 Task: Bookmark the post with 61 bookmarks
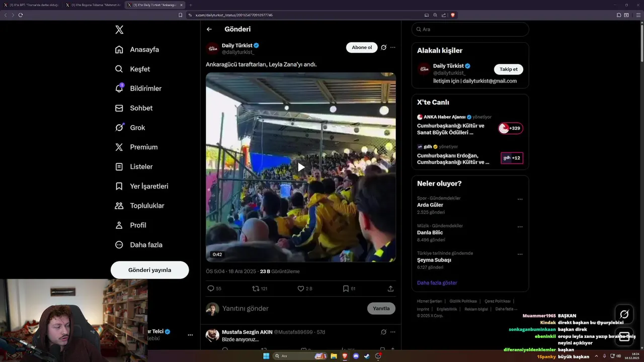[349, 289]
